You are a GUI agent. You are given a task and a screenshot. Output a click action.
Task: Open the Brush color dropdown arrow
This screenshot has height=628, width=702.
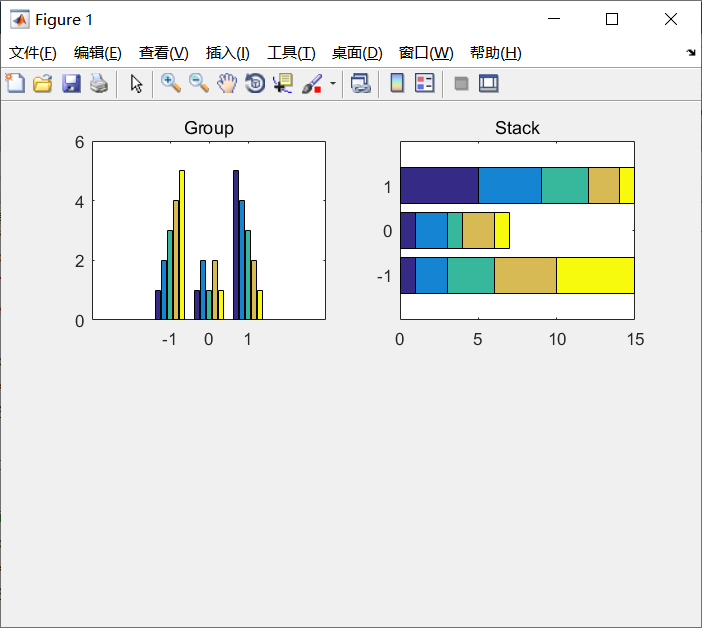pos(333,84)
